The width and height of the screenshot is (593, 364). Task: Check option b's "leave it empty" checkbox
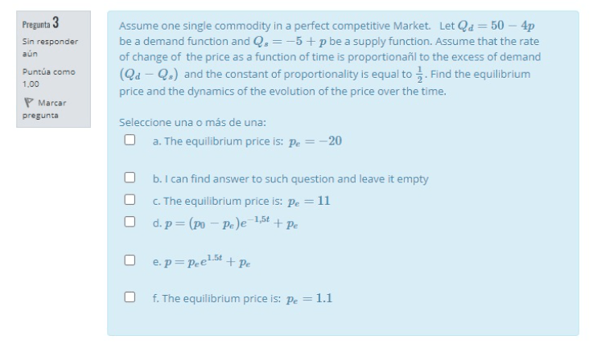coord(129,178)
